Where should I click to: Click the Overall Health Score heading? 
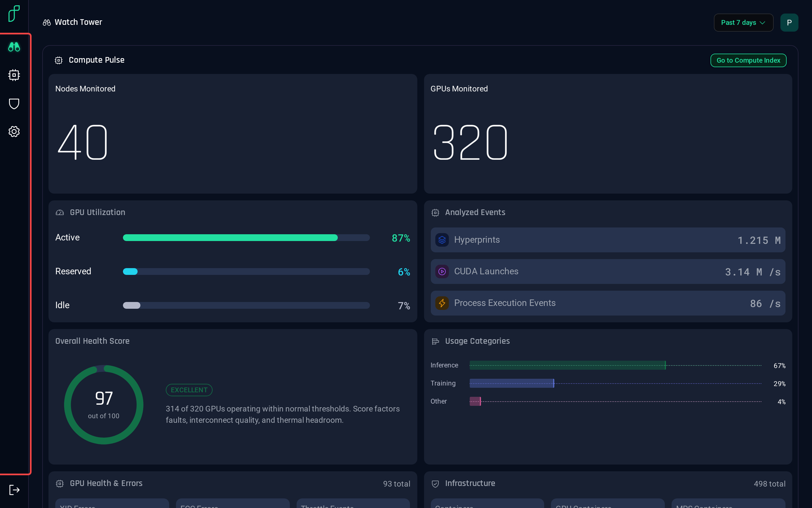pos(92,341)
